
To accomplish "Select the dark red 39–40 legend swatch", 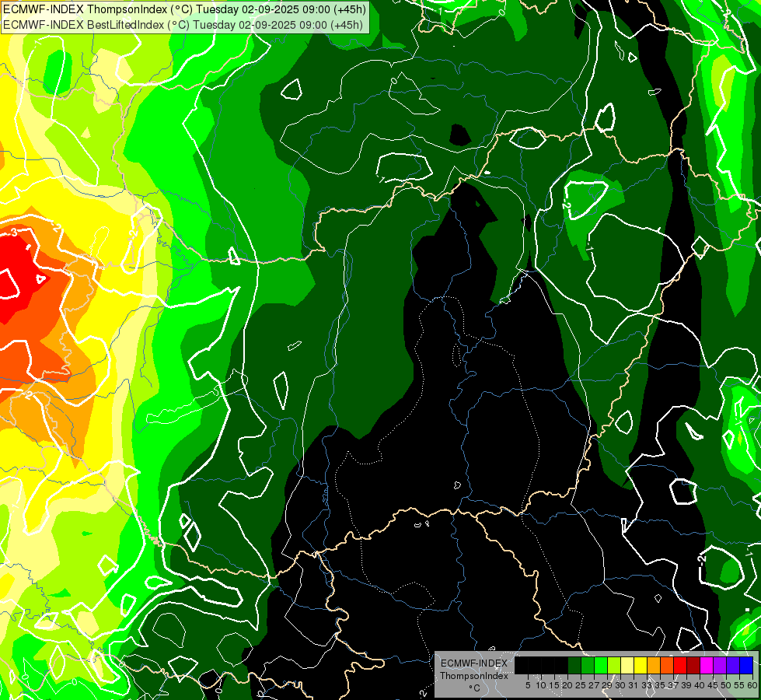I will tap(693, 665).
